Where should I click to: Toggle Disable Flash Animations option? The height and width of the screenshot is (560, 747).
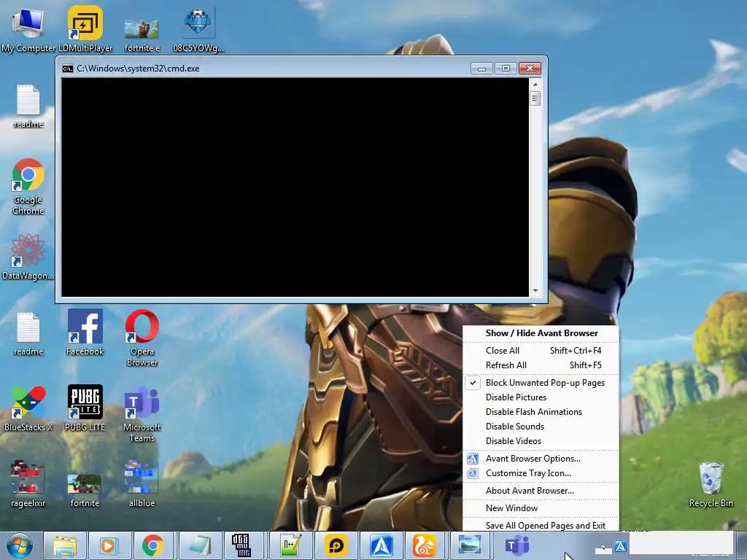(541, 412)
